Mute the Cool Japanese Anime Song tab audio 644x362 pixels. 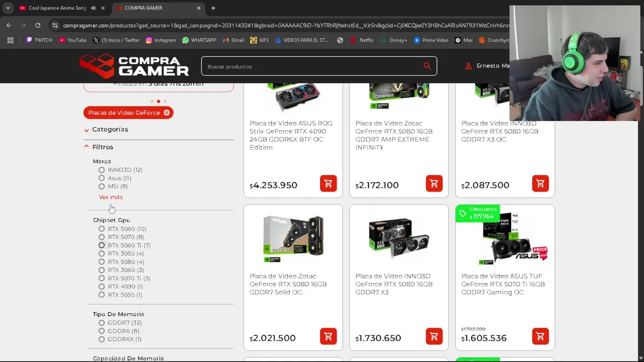tap(93, 8)
